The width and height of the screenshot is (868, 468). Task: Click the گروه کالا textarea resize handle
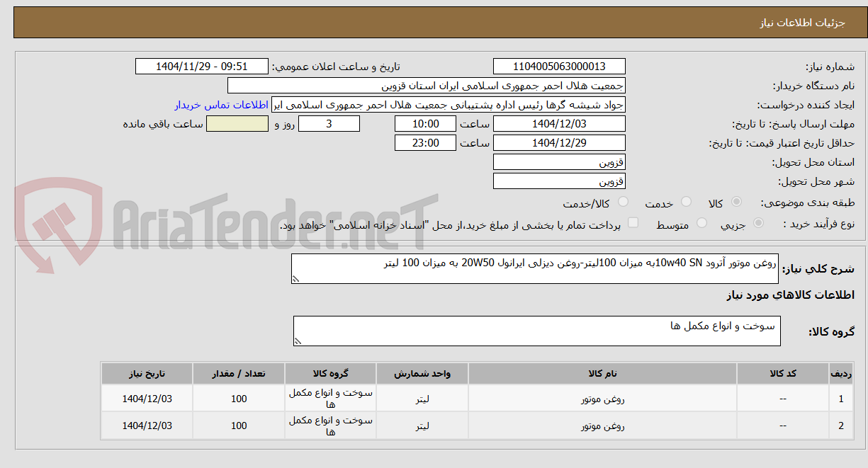pyautogui.click(x=298, y=341)
